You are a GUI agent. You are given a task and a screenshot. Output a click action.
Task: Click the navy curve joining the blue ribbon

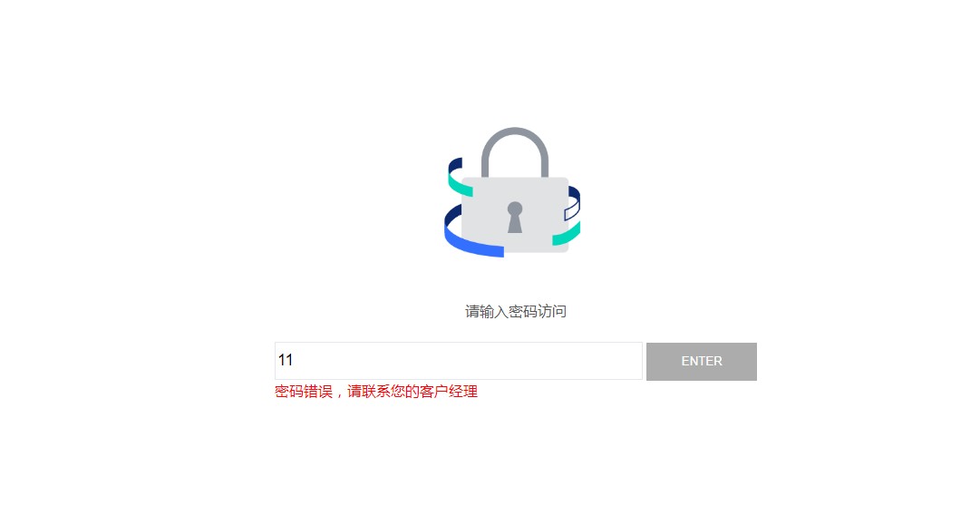[x=451, y=216]
